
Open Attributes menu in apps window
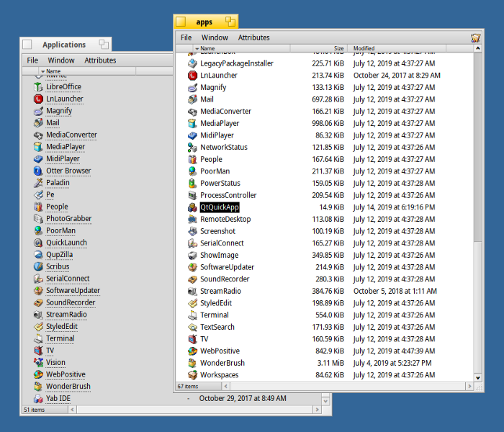click(253, 37)
